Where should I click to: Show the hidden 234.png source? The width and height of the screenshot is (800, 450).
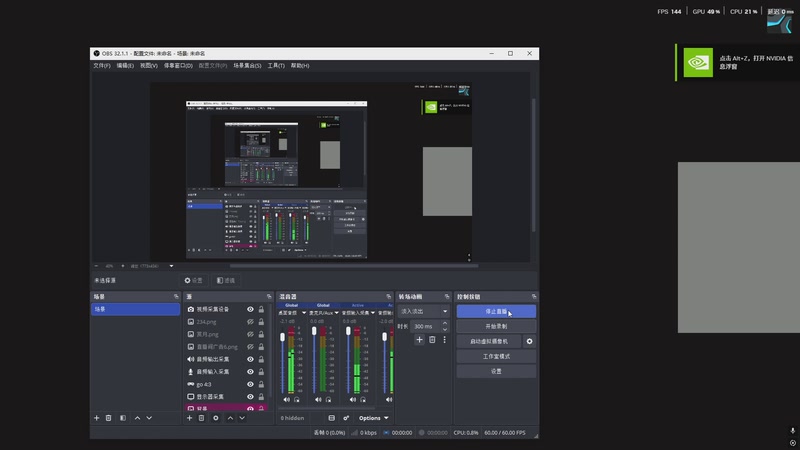(x=250, y=322)
